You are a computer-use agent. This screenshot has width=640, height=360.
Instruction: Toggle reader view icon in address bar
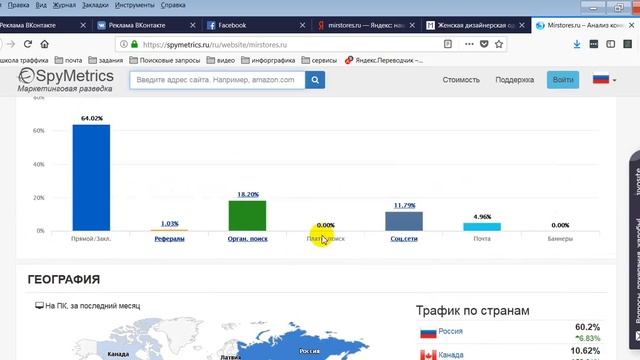coord(448,44)
